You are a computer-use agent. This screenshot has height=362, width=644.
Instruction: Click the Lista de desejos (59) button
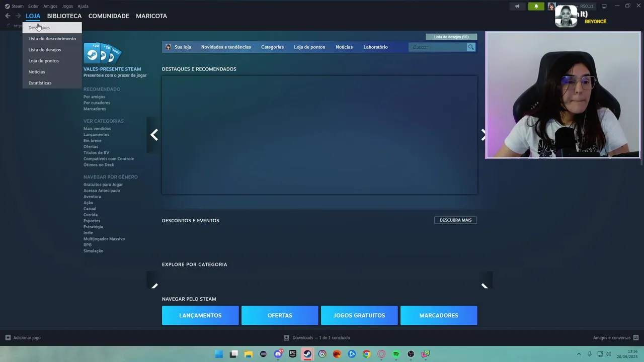(451, 37)
